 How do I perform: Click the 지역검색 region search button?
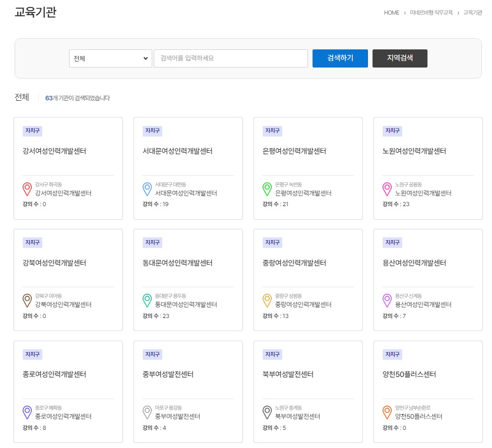(400, 58)
